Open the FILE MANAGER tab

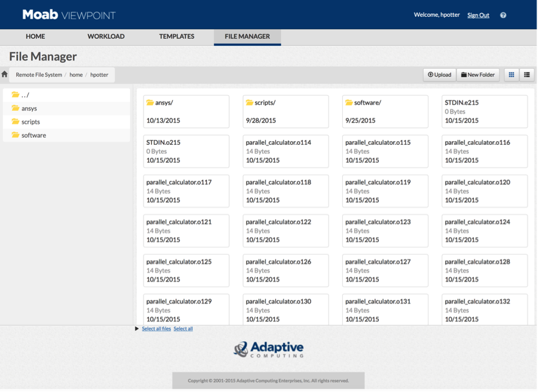(x=247, y=37)
